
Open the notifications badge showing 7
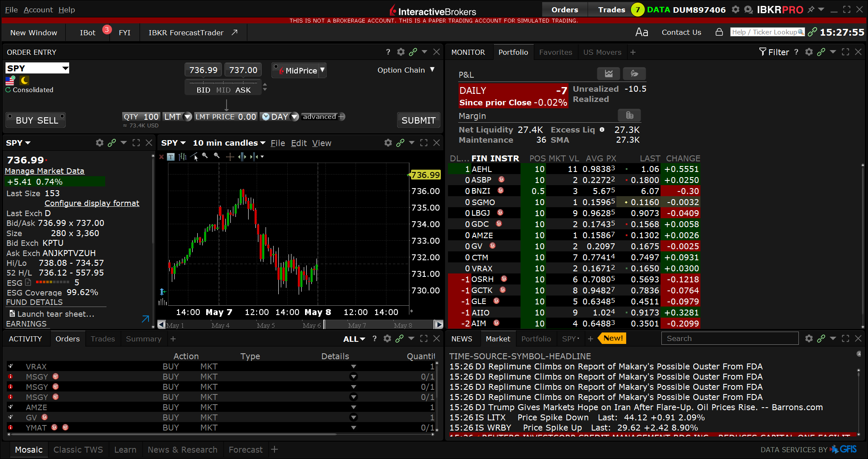click(637, 9)
